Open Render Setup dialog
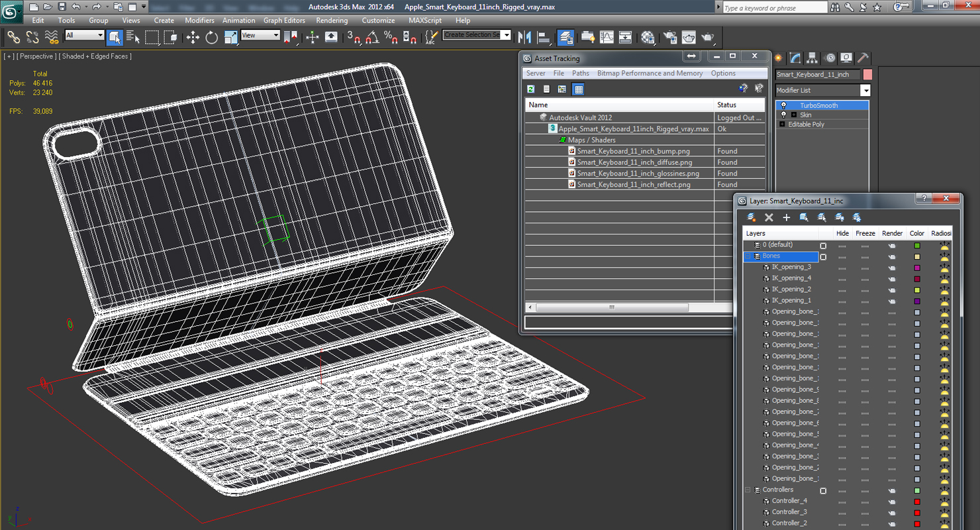This screenshot has width=980, height=530. [x=670, y=37]
